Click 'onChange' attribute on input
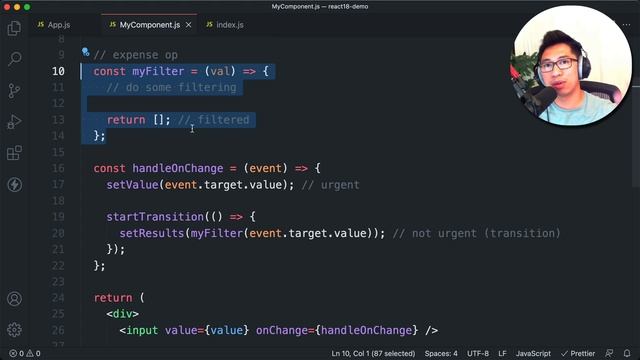The height and width of the screenshot is (360, 640). tap(282, 330)
